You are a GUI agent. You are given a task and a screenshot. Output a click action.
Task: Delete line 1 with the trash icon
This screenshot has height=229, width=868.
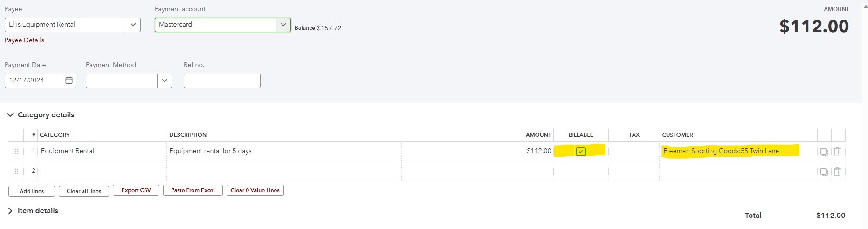tap(837, 151)
